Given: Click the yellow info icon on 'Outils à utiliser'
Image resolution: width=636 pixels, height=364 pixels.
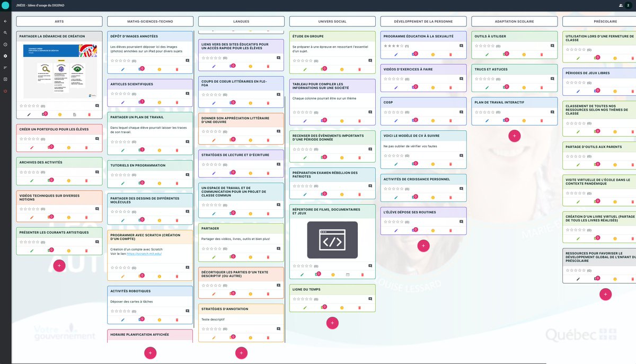Looking at the screenshot, I should point(524,55).
